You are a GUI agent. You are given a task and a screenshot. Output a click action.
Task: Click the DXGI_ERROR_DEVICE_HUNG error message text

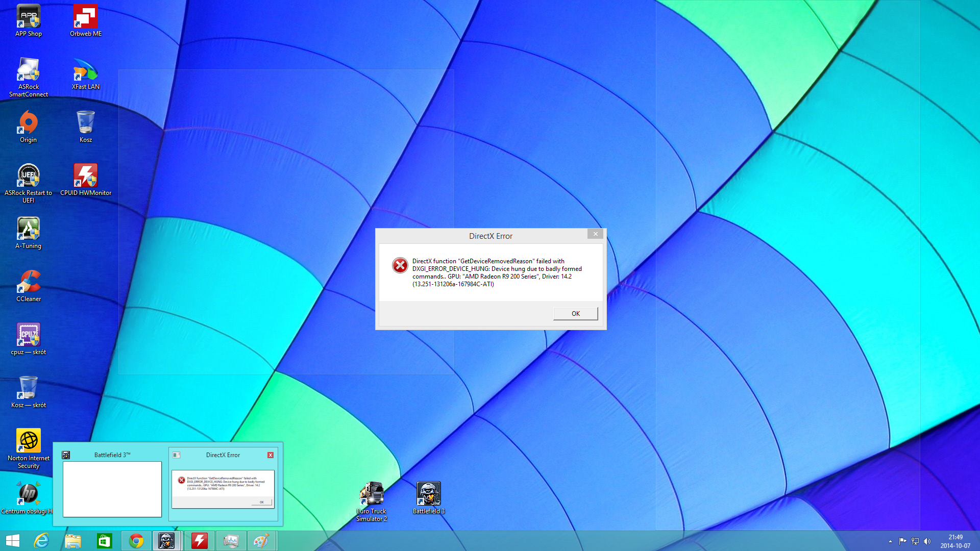[497, 272]
